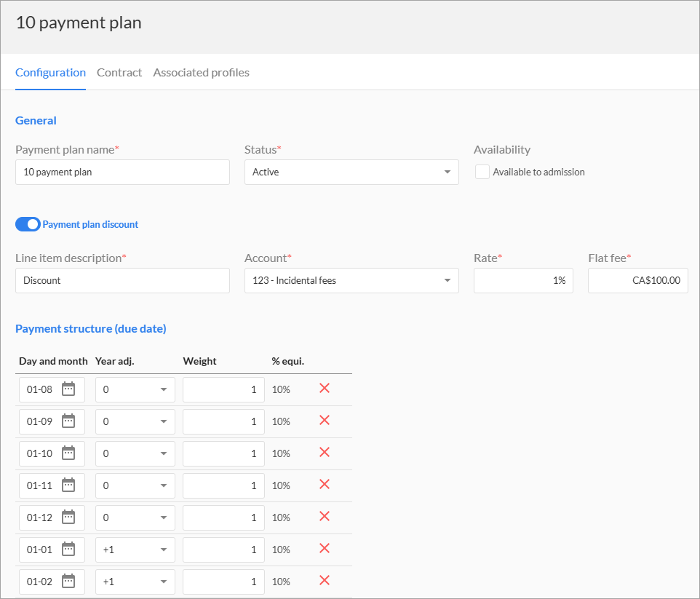Delete the 01-02 payment row
This screenshot has width=700, height=599.
(325, 580)
